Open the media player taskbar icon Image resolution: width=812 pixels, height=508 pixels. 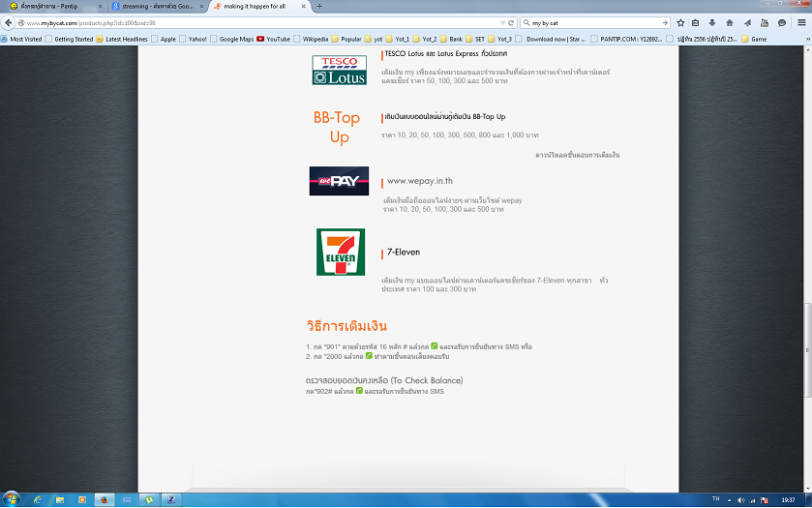pos(82,499)
